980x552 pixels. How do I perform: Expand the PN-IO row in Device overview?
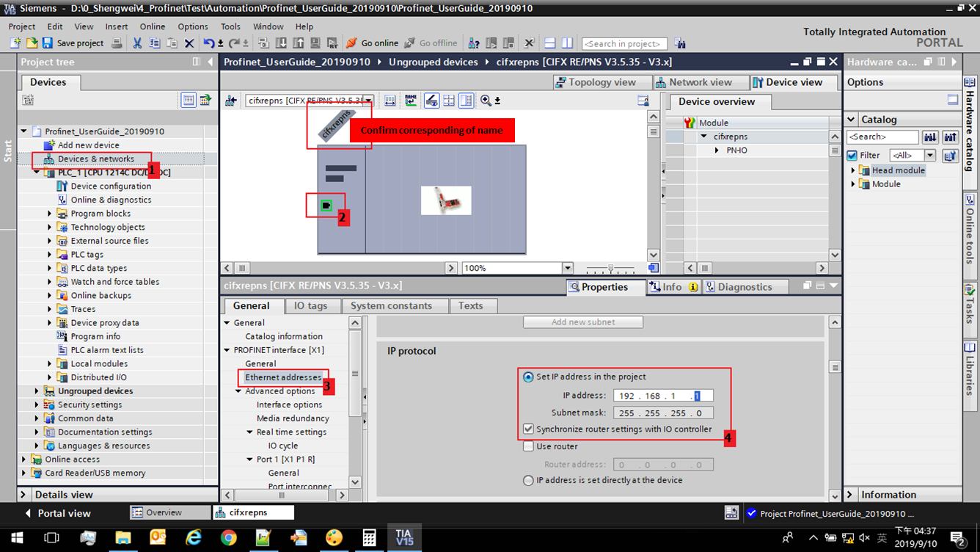[717, 150]
